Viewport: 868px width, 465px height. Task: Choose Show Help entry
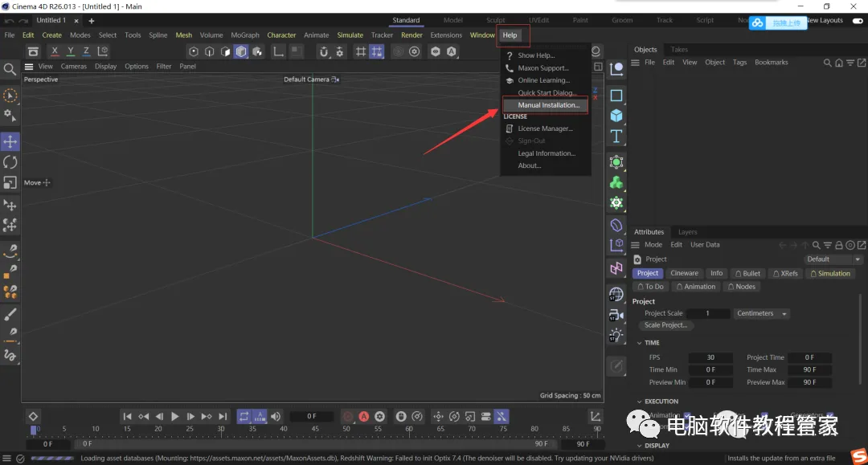[536, 55]
